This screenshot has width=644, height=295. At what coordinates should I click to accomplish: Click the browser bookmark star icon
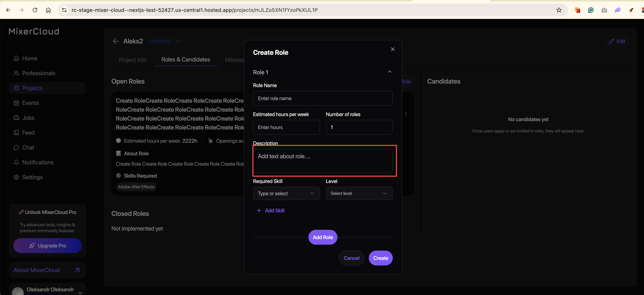click(559, 10)
